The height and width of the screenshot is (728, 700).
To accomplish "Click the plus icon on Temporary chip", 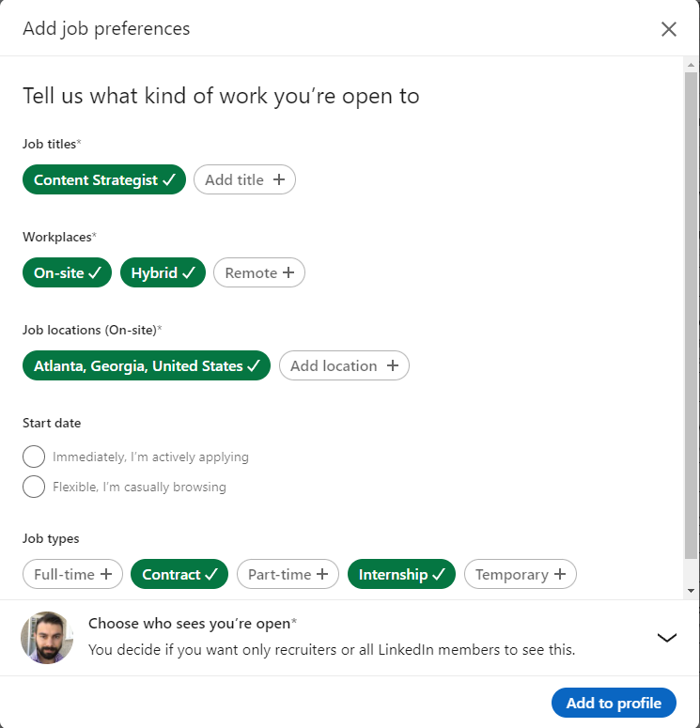I will point(560,574).
